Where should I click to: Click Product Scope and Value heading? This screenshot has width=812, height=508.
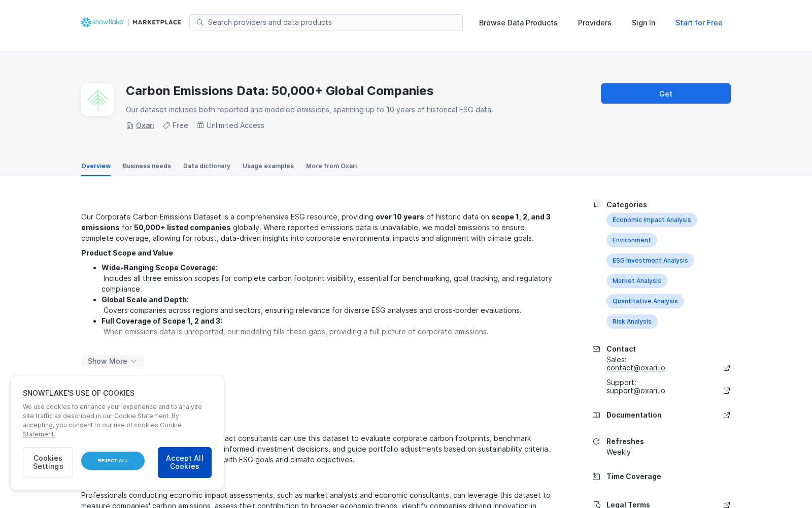127,253
